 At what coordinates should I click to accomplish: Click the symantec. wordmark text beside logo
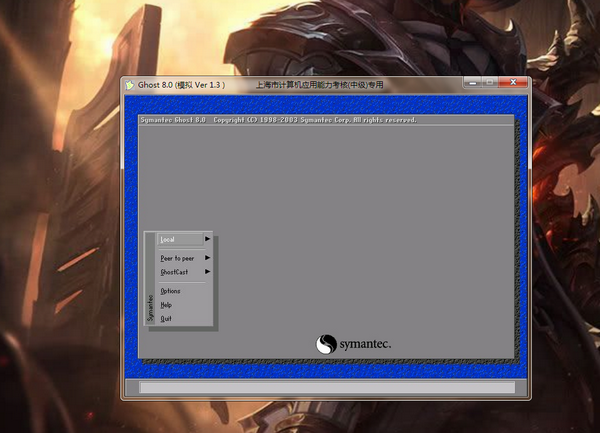pyautogui.click(x=364, y=344)
